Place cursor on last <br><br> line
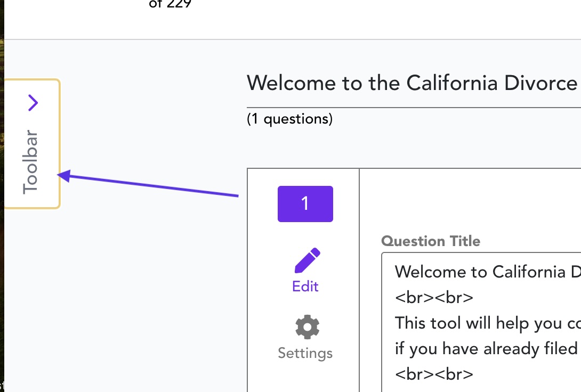Viewport: 581px width, 392px height. (x=434, y=374)
